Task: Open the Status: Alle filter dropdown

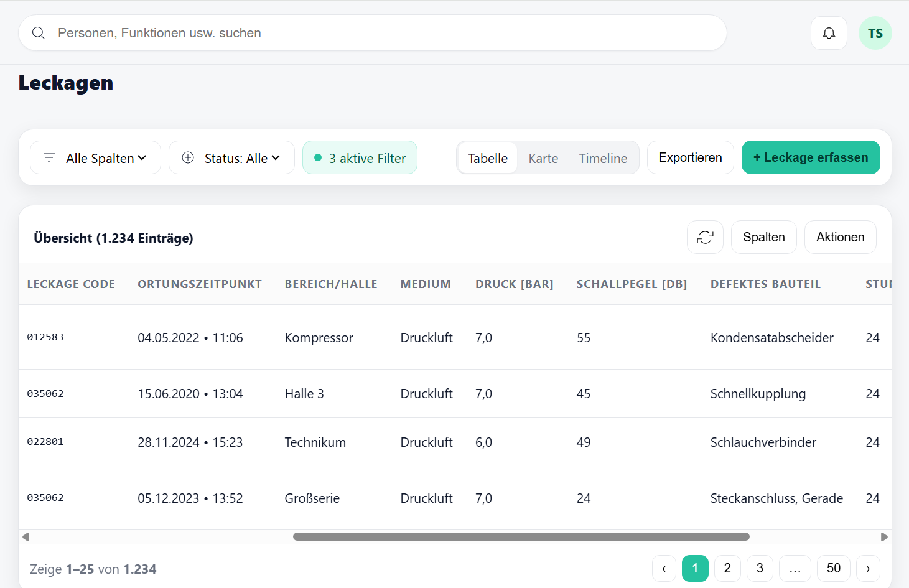Action: coord(231,158)
